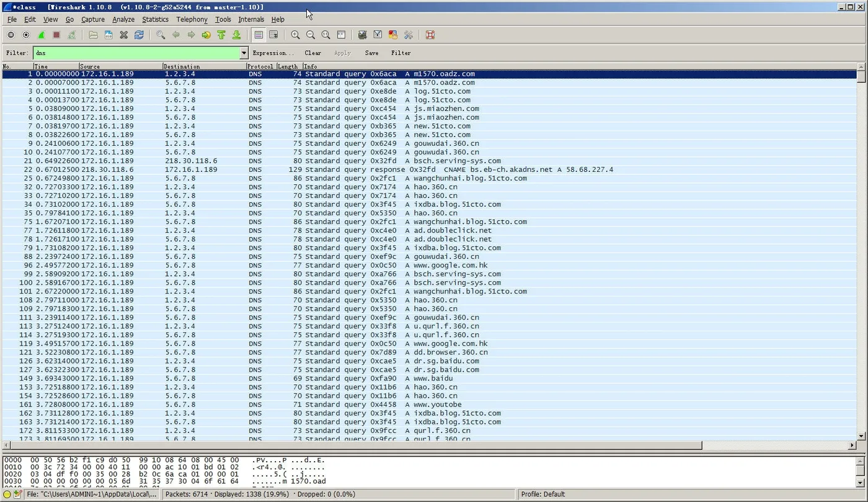Sort packets by Source column header

coord(121,66)
